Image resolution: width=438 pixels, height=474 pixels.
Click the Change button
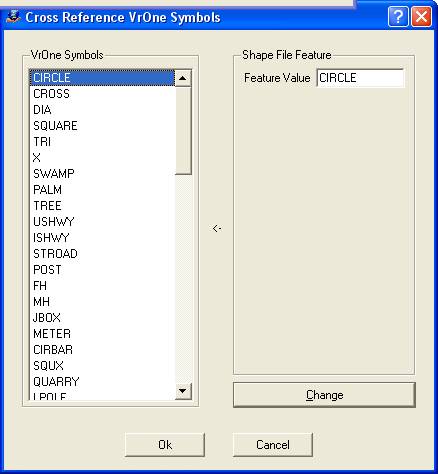click(324, 395)
